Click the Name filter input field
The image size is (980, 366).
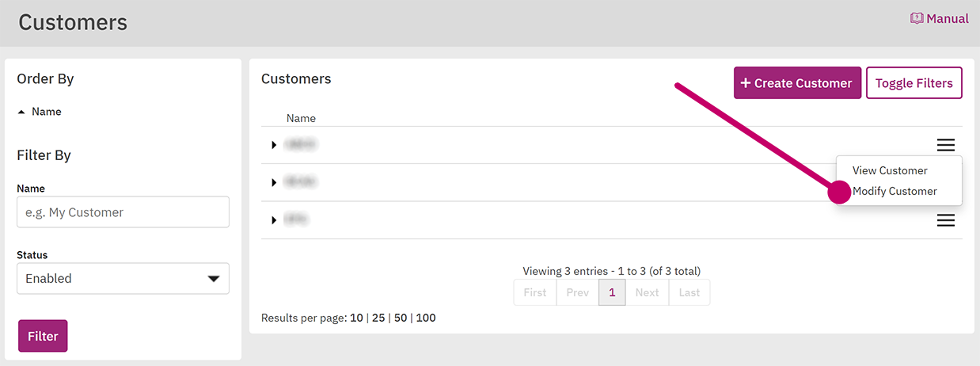(123, 212)
